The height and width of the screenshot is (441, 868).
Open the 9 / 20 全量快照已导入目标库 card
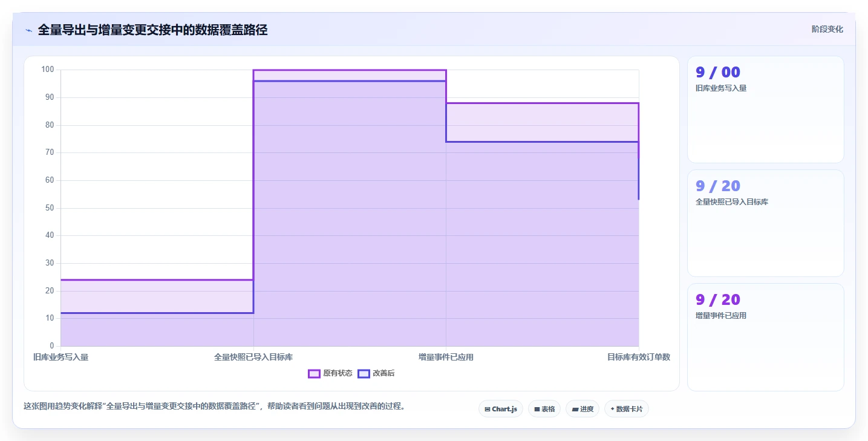[765, 223]
